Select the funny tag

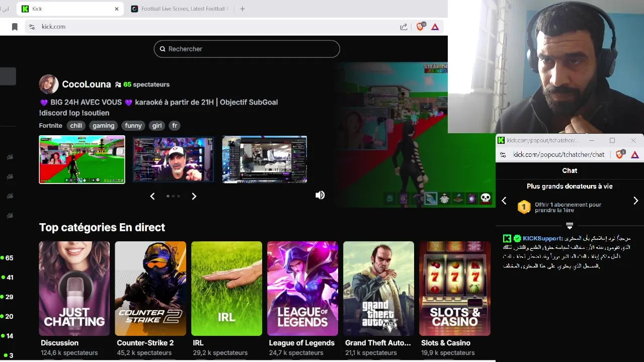click(133, 126)
